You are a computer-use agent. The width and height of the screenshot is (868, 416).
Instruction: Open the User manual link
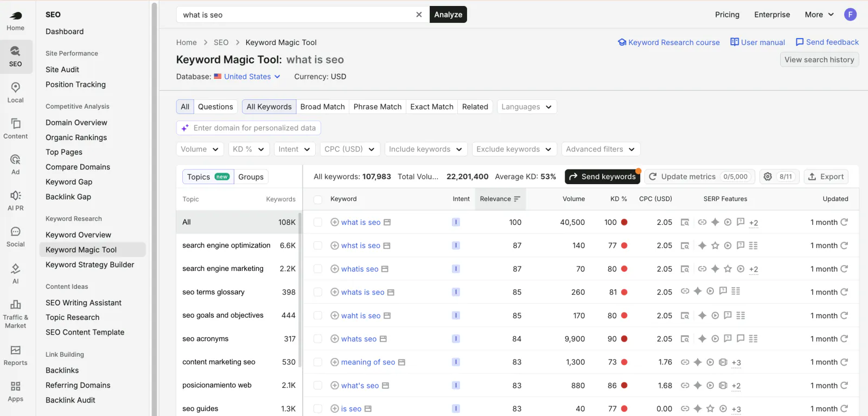coord(758,42)
